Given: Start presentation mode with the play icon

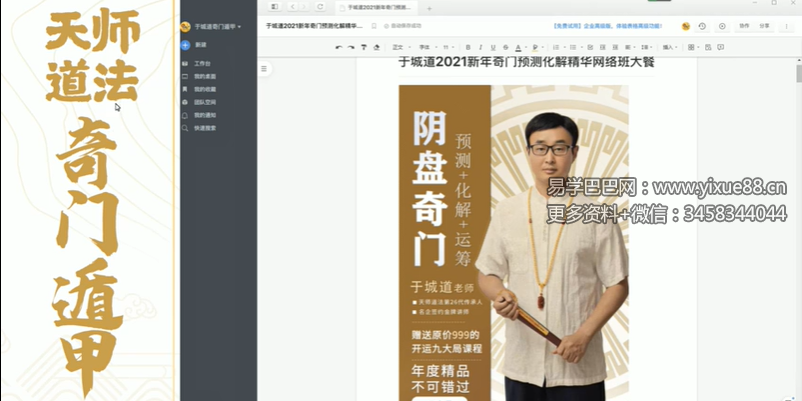Looking at the screenshot, I should point(722,26).
